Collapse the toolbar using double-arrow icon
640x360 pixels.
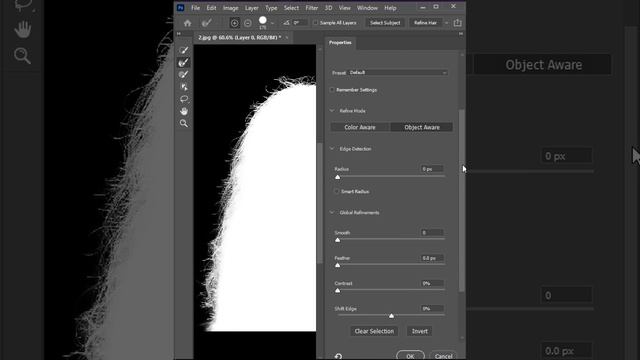178,34
